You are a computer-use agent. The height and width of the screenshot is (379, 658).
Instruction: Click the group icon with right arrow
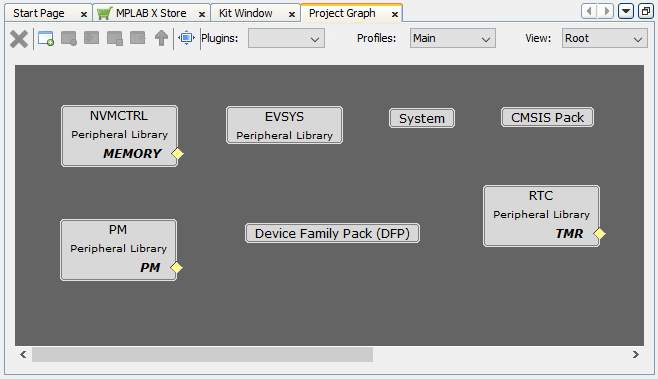click(x=91, y=38)
